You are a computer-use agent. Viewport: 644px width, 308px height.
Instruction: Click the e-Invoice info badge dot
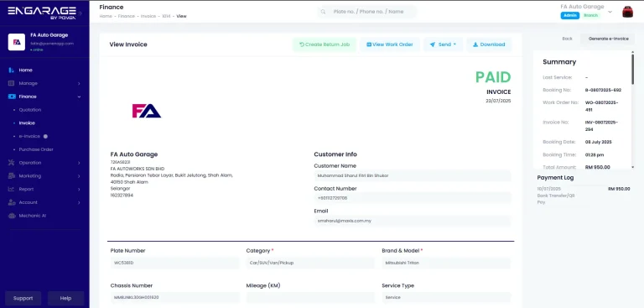pos(45,136)
